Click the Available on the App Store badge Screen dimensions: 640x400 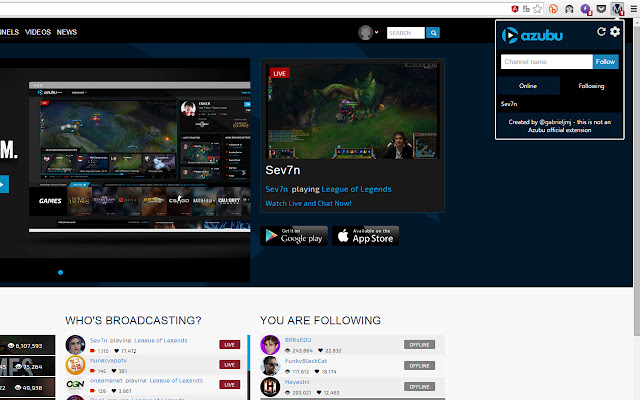click(x=366, y=236)
